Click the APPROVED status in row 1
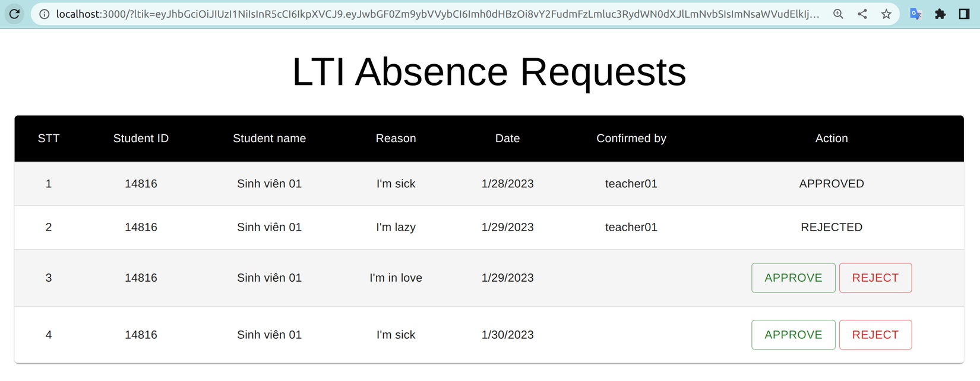 click(x=831, y=184)
